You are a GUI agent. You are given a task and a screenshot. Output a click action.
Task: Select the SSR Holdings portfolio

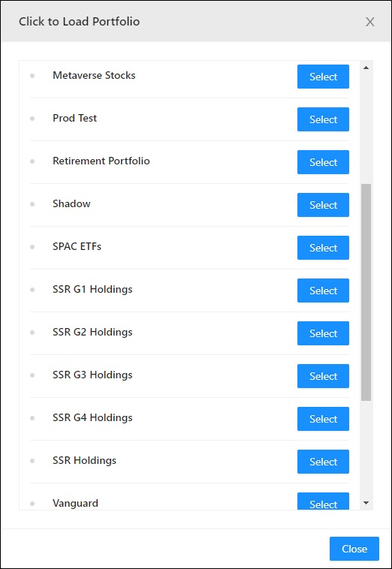[x=323, y=462]
